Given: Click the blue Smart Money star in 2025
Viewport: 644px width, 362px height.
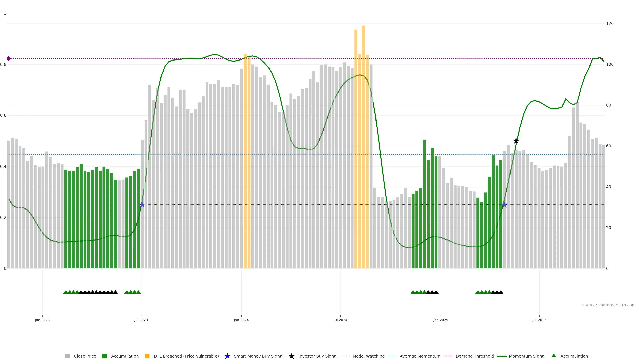Looking at the screenshot, I should point(504,205).
